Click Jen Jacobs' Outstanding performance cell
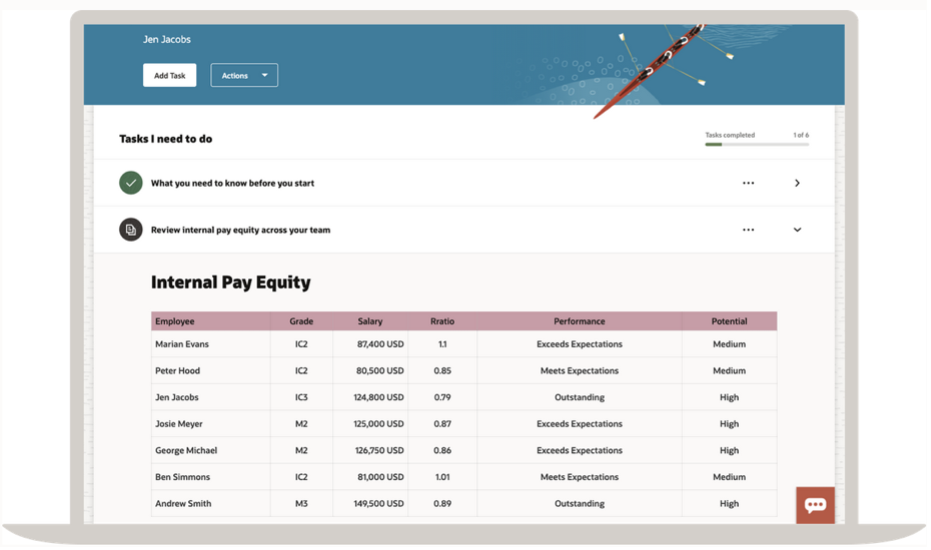This screenshot has height=550, width=931. pos(580,397)
